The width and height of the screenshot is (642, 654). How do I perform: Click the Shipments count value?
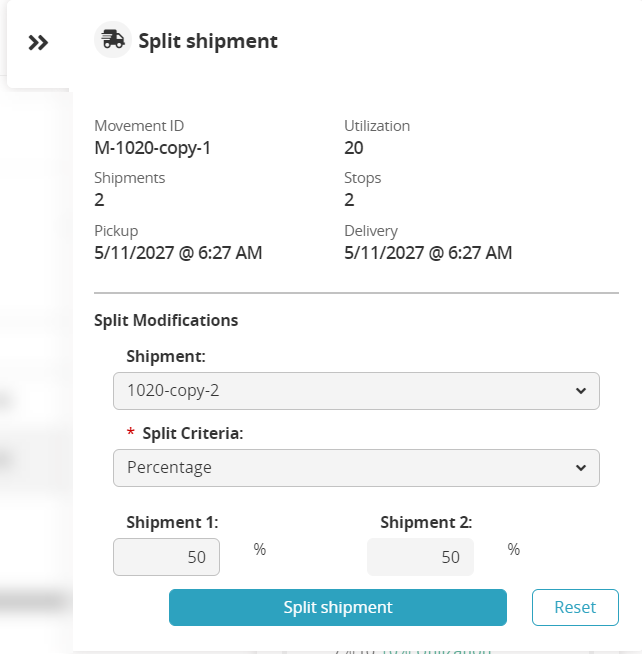100,200
